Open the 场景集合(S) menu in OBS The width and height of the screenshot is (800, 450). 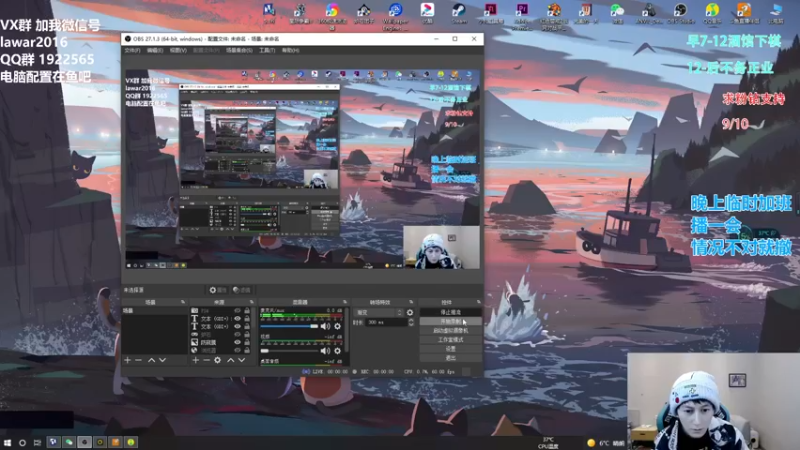[239, 51]
